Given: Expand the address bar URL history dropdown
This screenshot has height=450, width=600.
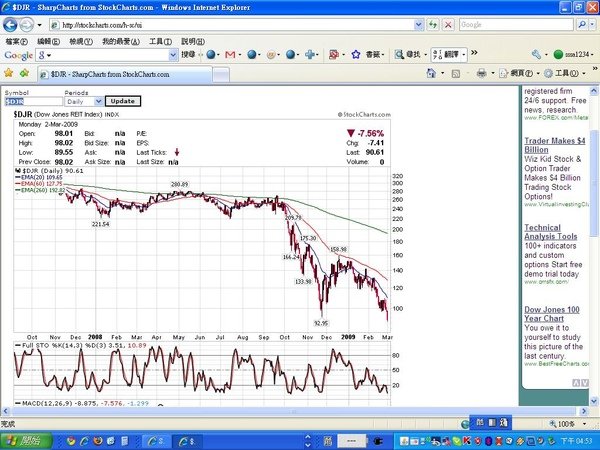Looking at the screenshot, I should pos(419,25).
